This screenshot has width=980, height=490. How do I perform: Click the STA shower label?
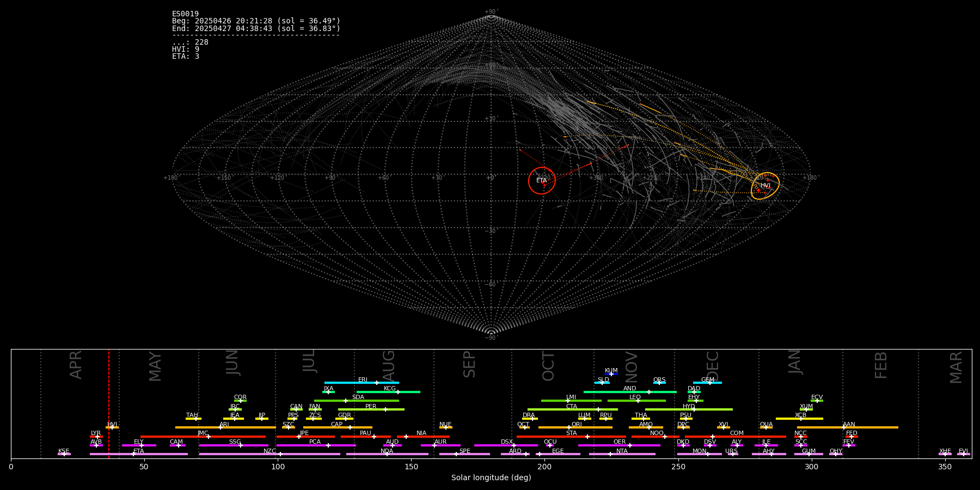pyautogui.click(x=571, y=433)
